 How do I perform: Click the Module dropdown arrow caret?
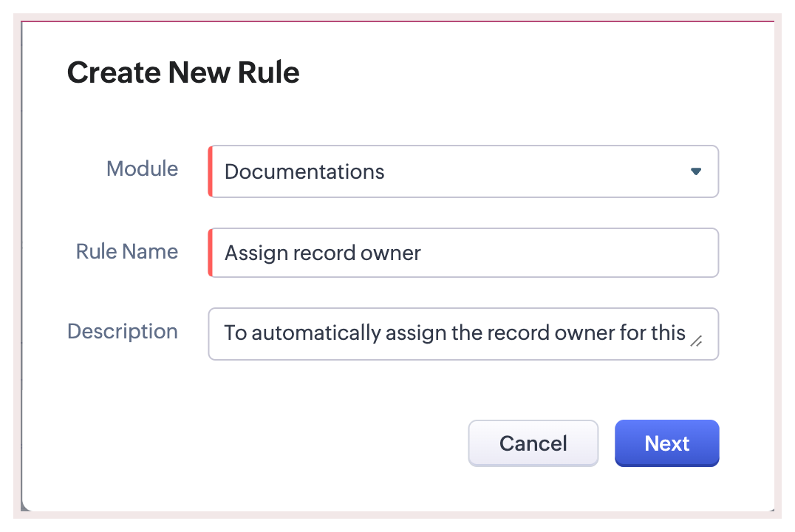tap(695, 171)
